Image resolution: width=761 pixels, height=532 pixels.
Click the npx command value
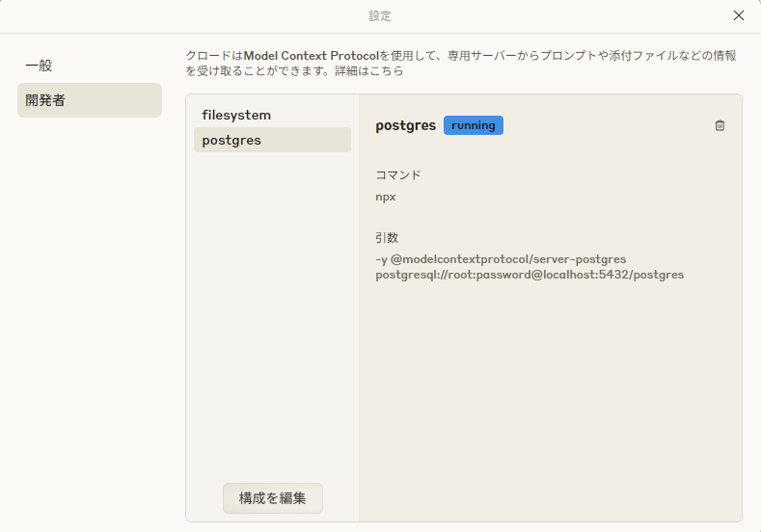click(386, 197)
